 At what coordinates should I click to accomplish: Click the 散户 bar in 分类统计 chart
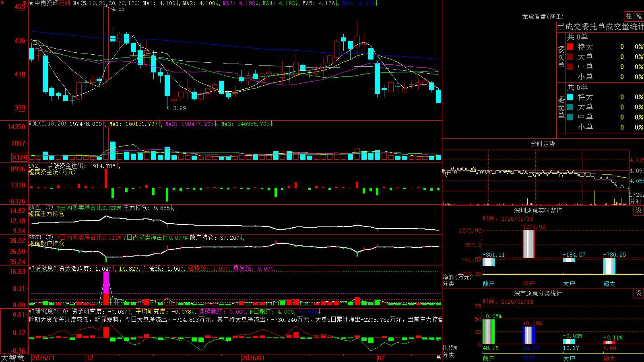489,332
